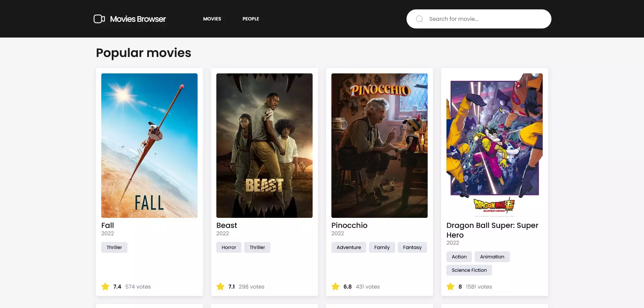Click the Beast movie title
644x308 pixels.
click(227, 225)
